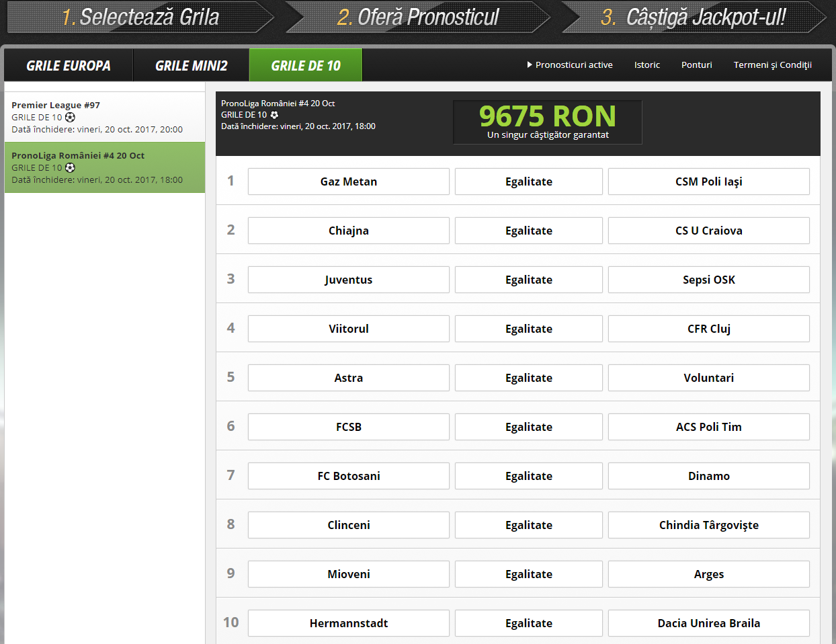Pick Arges to win
The width and height of the screenshot is (836, 644).
[709, 574]
